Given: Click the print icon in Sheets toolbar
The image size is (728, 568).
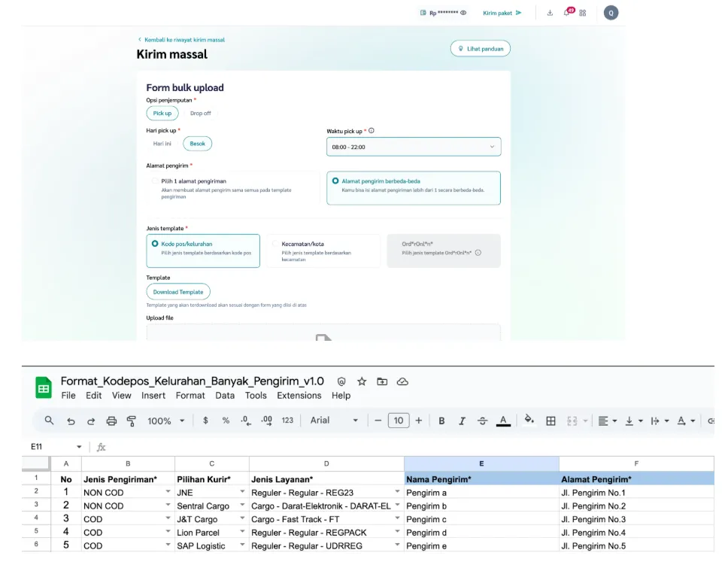Looking at the screenshot, I should tap(111, 421).
